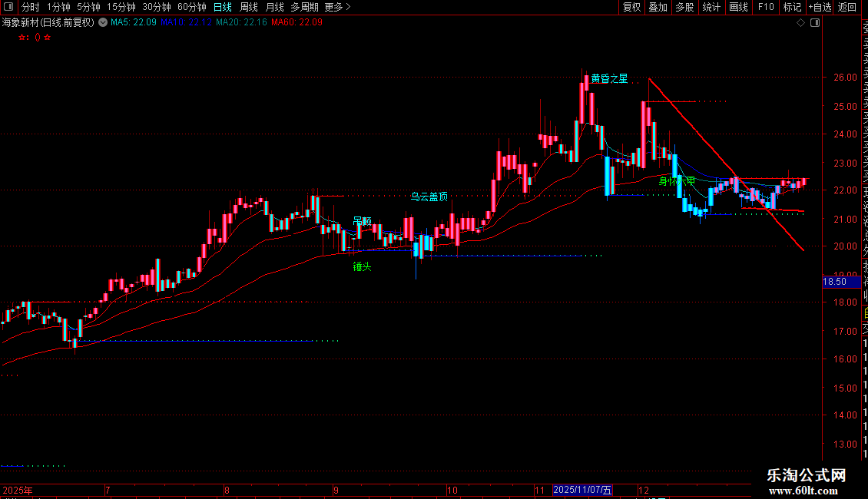Click the 叠加 overlay button
This screenshot has height=499, width=868.
[x=658, y=7]
